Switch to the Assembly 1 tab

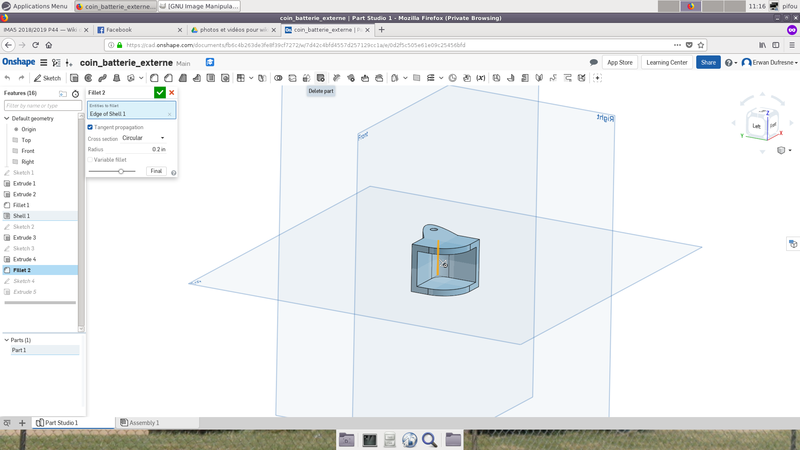[x=142, y=423]
